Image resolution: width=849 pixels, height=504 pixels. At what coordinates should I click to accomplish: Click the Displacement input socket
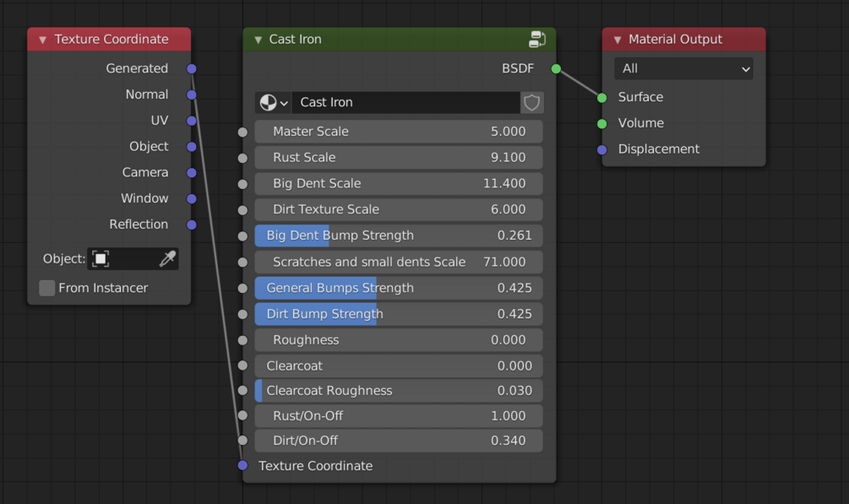click(x=601, y=149)
